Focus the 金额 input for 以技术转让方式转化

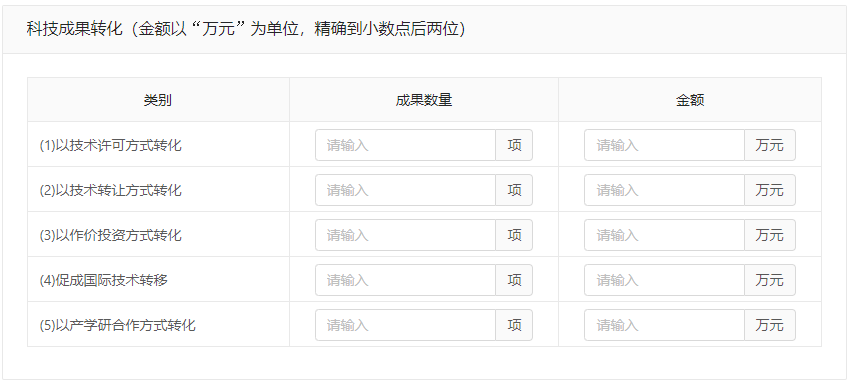point(664,190)
